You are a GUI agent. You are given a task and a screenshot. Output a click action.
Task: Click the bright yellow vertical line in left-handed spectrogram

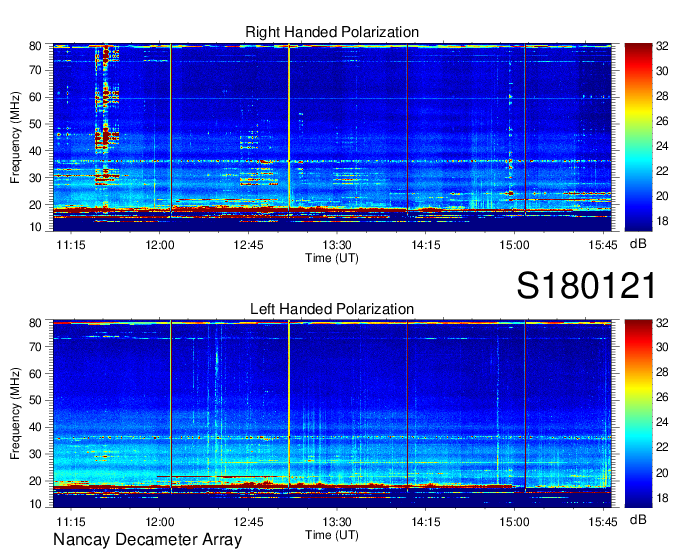coord(289,401)
